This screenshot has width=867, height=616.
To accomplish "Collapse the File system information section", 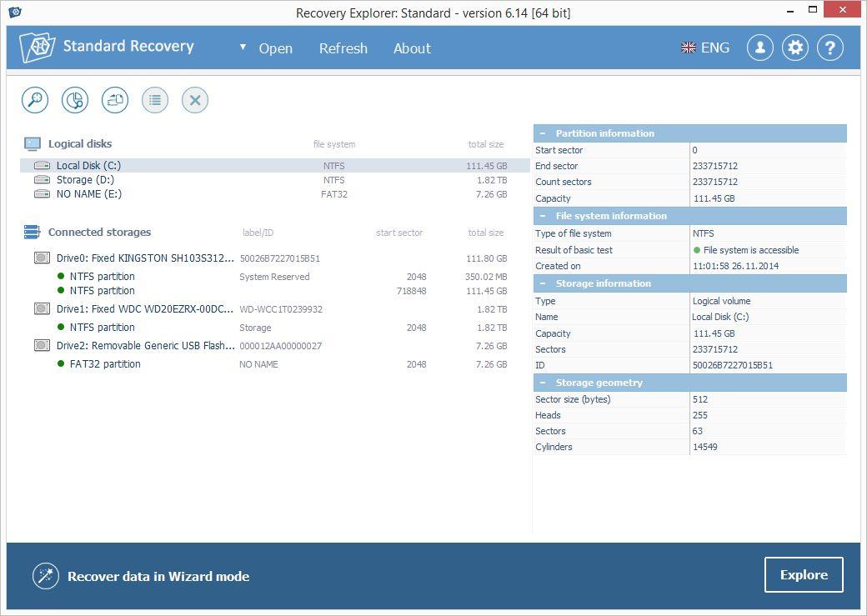I will (543, 216).
